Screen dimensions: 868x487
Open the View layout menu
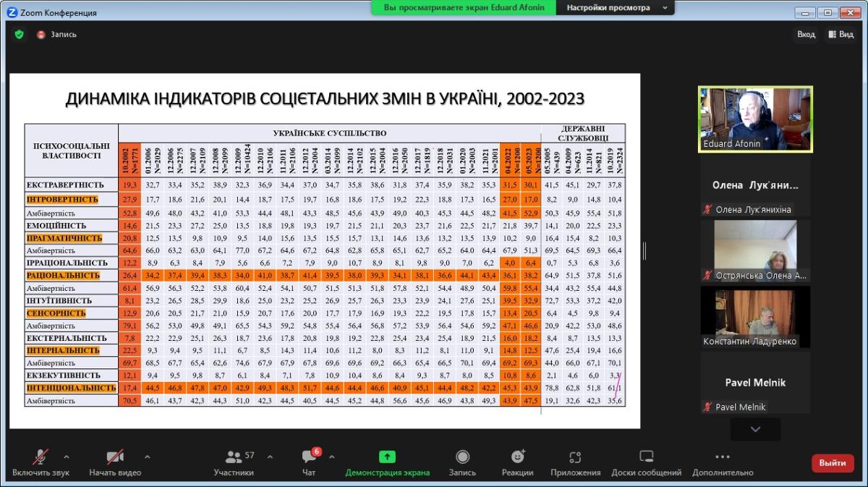(841, 34)
